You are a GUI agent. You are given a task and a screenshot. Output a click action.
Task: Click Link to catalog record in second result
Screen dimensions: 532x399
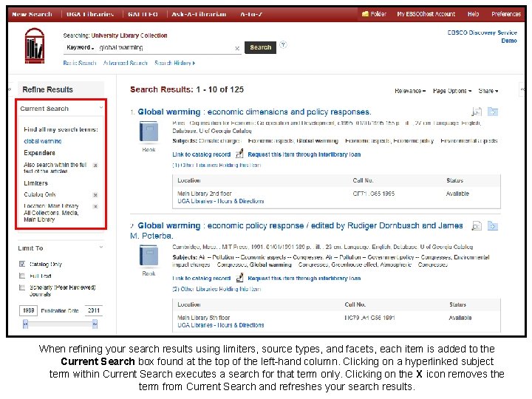pyautogui.click(x=201, y=279)
